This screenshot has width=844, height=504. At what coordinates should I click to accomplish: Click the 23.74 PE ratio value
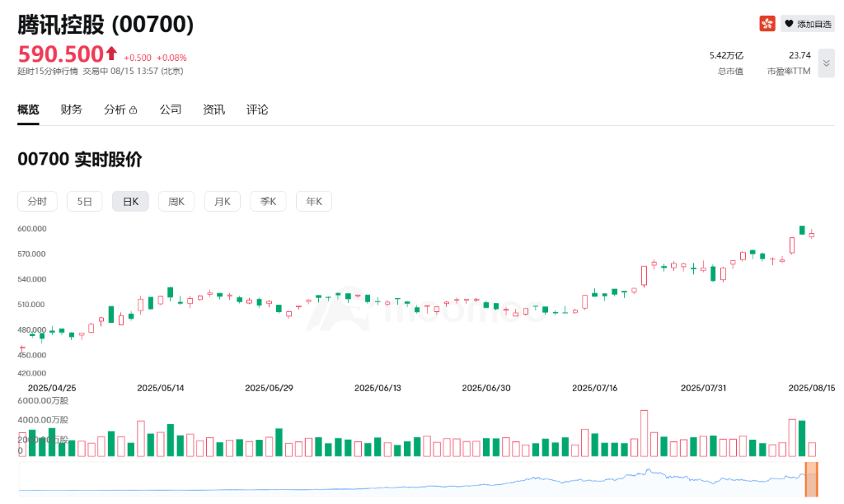[799, 55]
